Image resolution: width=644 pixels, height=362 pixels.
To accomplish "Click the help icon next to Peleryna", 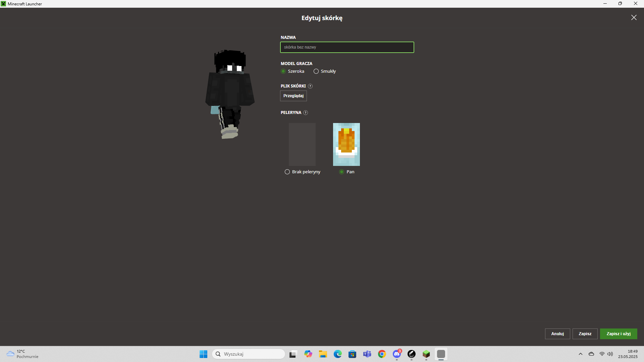I will point(306,113).
